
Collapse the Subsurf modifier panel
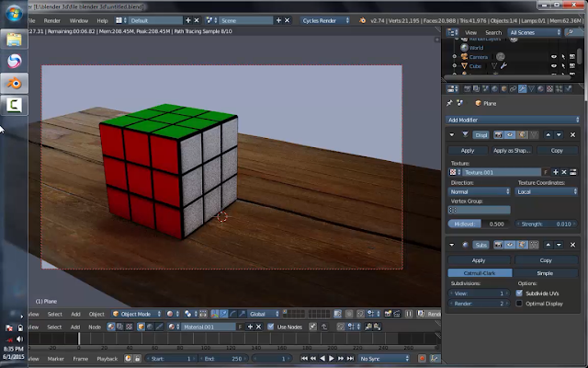[452, 245]
